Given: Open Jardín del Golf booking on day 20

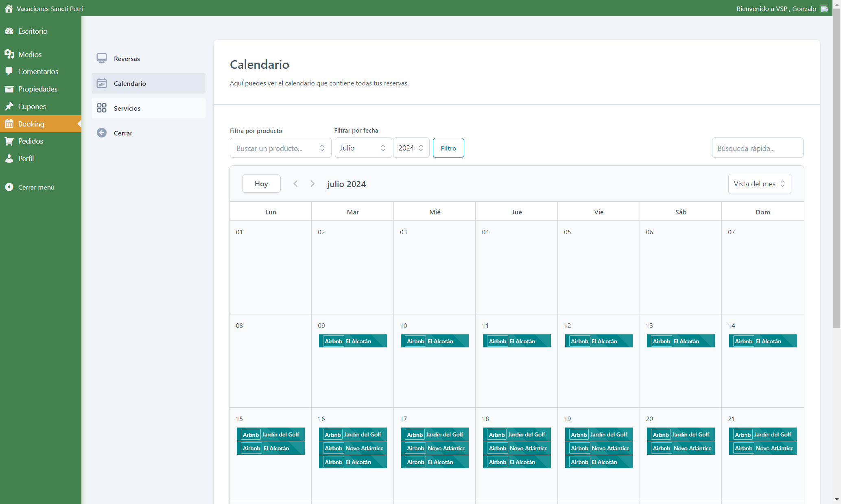Looking at the screenshot, I should (x=681, y=434).
